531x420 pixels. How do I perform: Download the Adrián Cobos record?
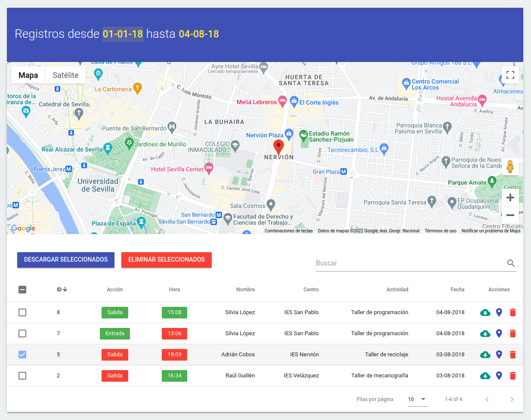tap(485, 355)
